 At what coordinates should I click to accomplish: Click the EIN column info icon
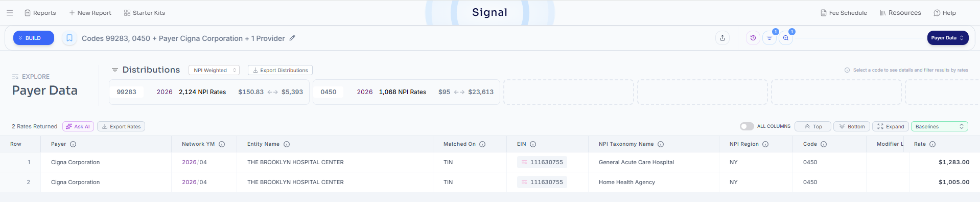[x=533, y=144]
